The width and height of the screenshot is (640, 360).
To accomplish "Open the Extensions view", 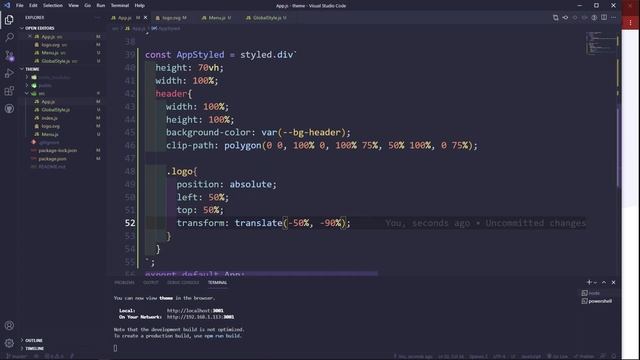I will (x=9, y=91).
